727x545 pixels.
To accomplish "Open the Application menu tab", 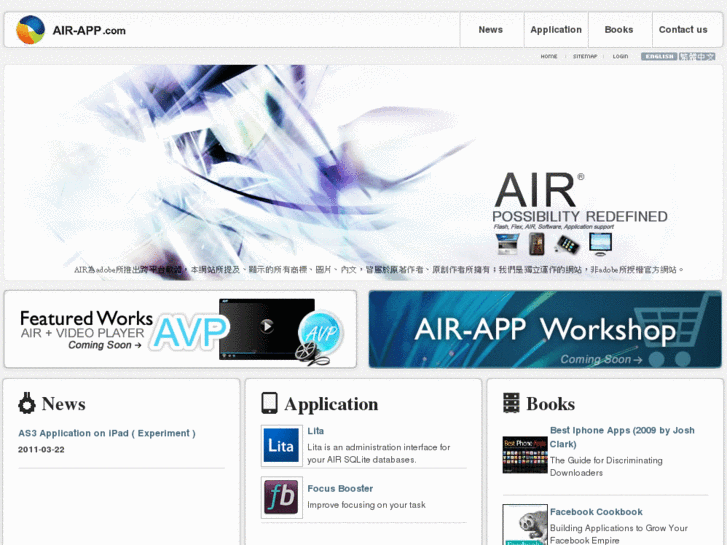I will pos(556,30).
